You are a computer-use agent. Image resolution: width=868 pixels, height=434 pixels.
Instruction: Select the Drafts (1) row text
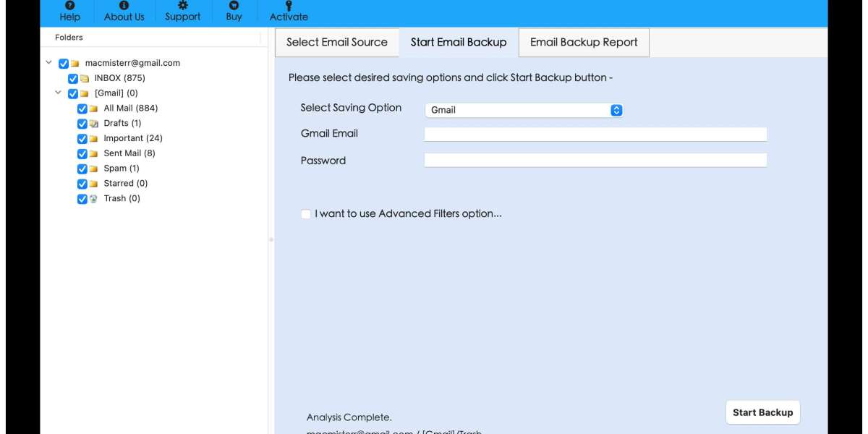click(x=122, y=124)
